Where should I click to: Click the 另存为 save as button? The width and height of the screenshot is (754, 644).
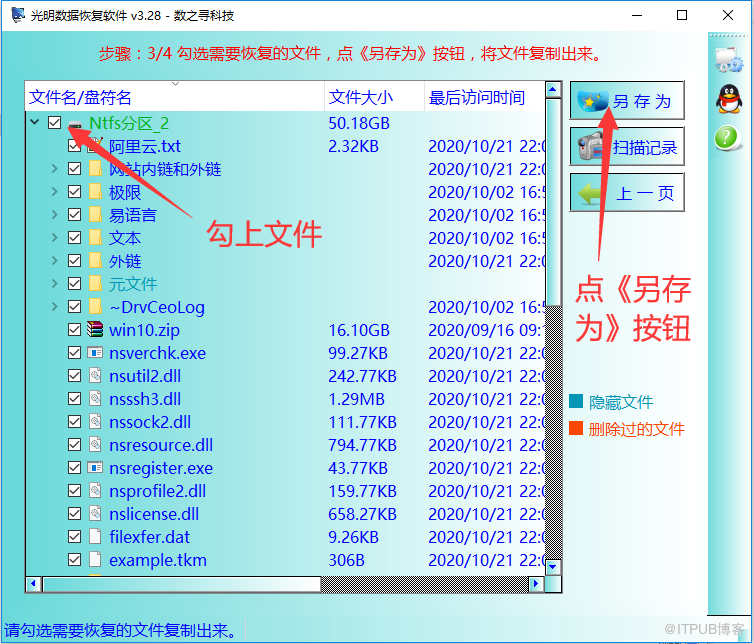point(627,100)
